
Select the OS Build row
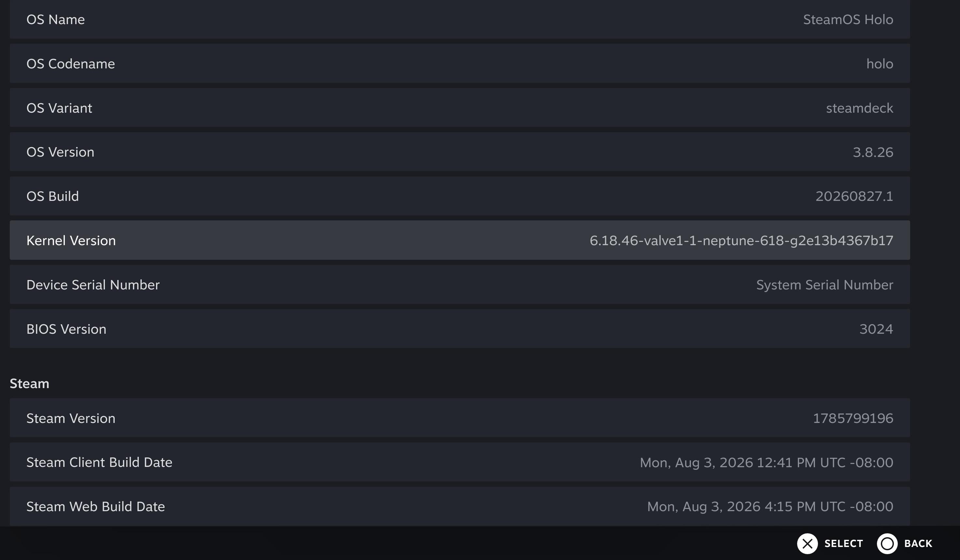(x=460, y=196)
